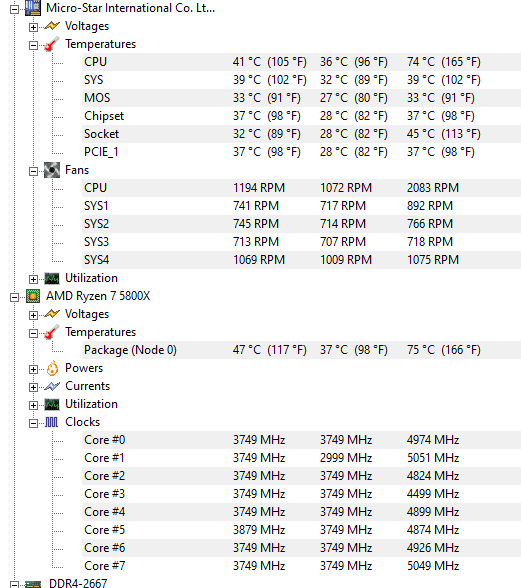Collapse Ryzen Temperatures node
521x588 pixels.
click(x=33, y=333)
